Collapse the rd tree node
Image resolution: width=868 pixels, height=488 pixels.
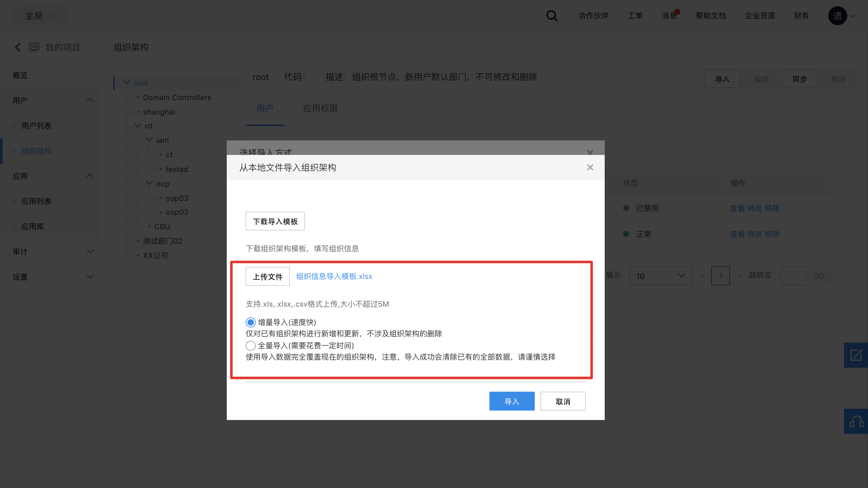coord(138,126)
